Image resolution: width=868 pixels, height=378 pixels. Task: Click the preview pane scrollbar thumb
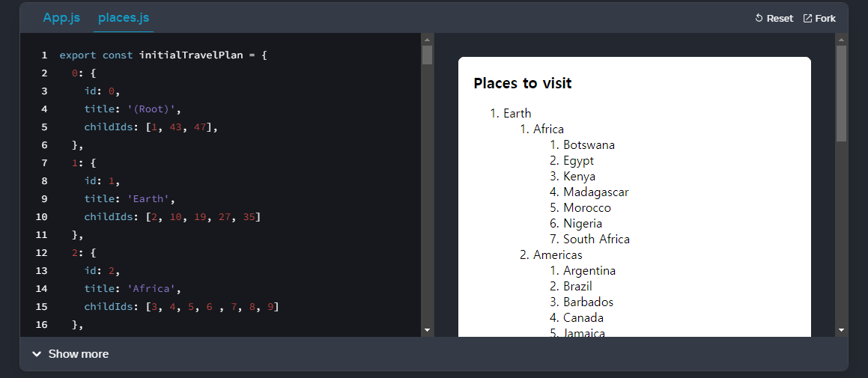coord(841,94)
